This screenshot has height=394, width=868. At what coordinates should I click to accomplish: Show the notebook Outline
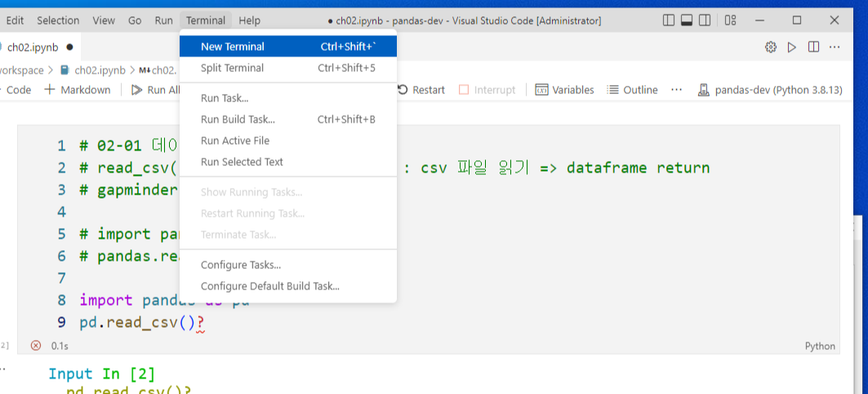click(632, 90)
